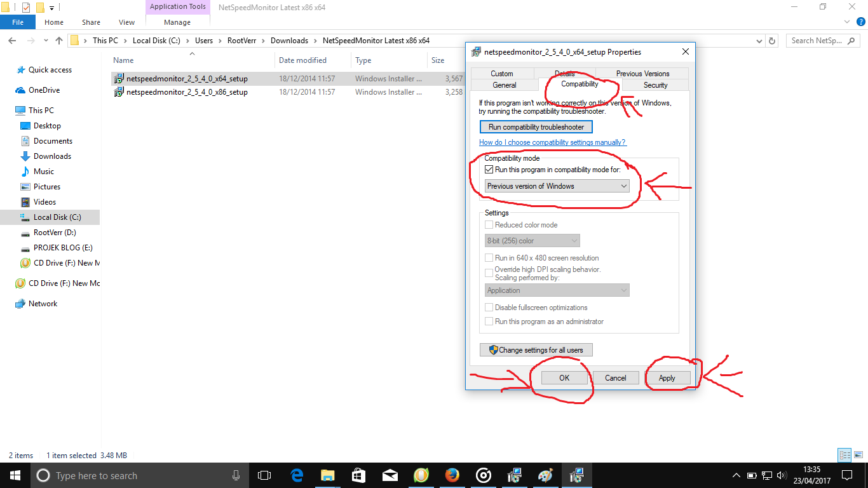Launch Microsoft Edge from the taskbar
Screen dimensions: 868x488
[x=296, y=475]
